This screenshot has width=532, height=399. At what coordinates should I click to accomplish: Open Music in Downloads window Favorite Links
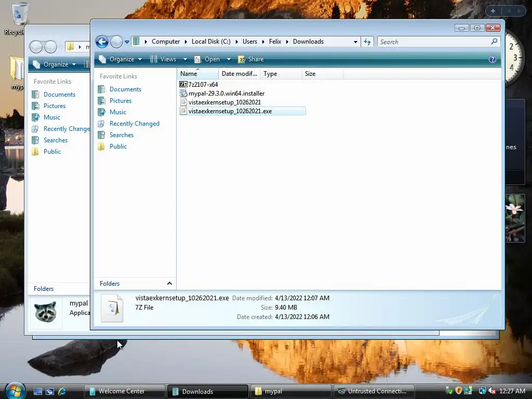tap(118, 112)
